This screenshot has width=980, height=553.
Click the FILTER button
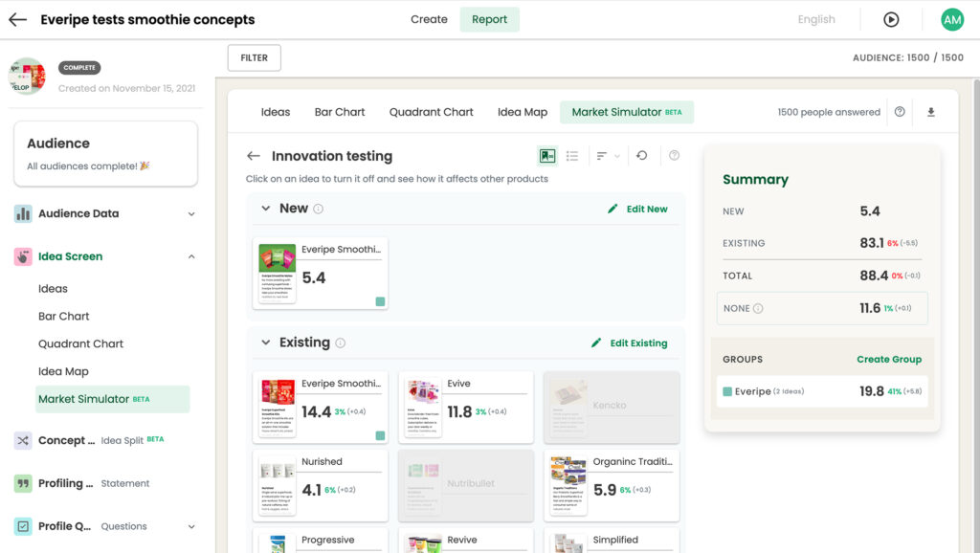(x=255, y=57)
